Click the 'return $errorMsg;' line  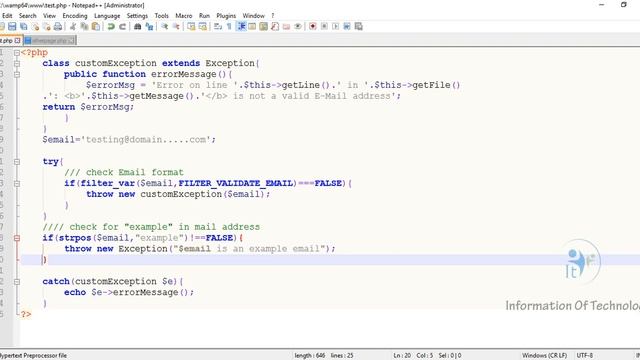88,107
